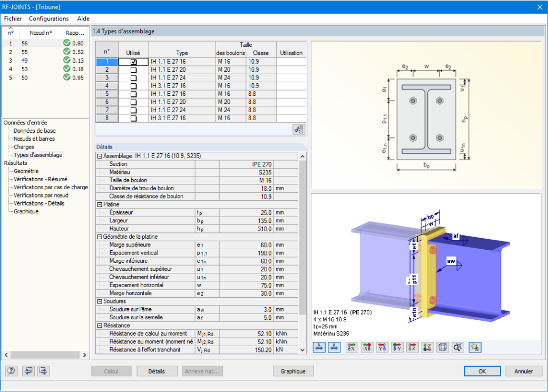Collapse Géométrie de la platine group
548x392 pixels.
100,237
